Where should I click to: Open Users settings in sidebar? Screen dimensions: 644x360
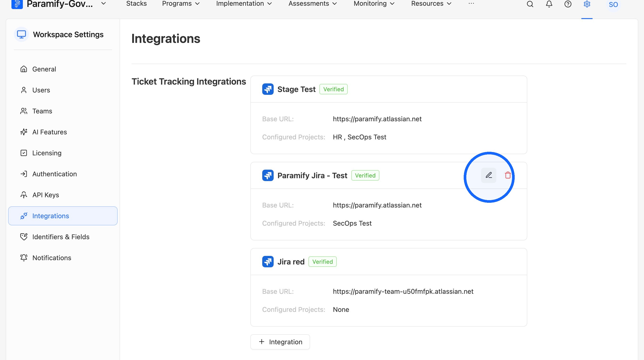[63, 90]
